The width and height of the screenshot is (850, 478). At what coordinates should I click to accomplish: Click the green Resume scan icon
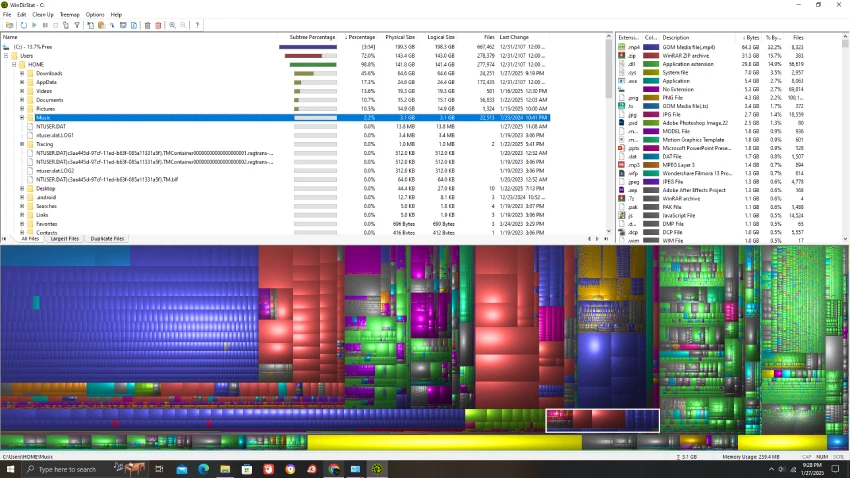tap(34, 25)
